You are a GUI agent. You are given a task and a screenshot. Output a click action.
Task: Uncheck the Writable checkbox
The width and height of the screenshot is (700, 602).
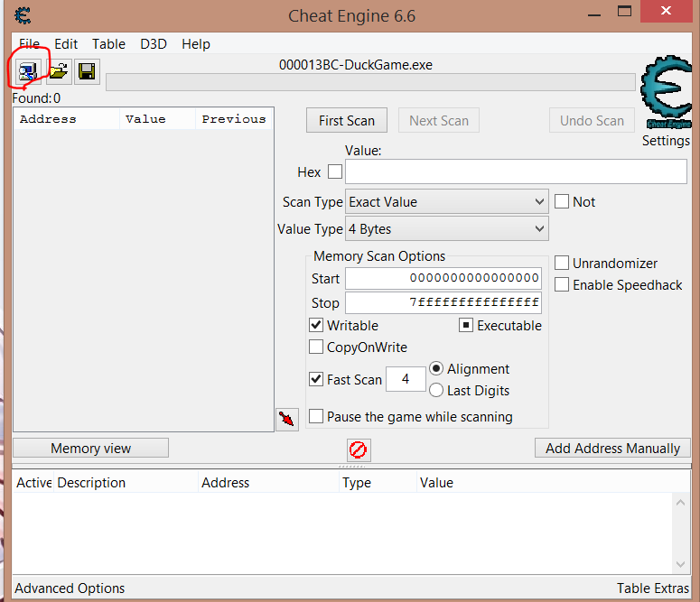[x=316, y=325]
